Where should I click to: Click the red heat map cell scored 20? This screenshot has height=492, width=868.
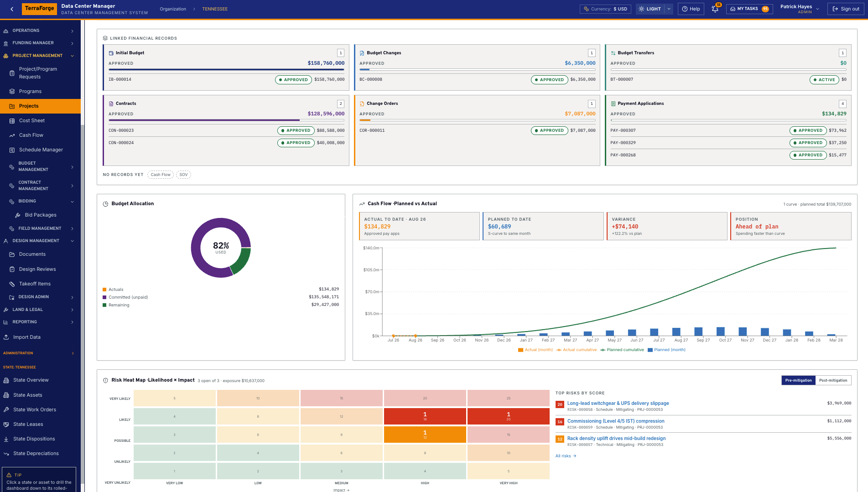coord(509,416)
